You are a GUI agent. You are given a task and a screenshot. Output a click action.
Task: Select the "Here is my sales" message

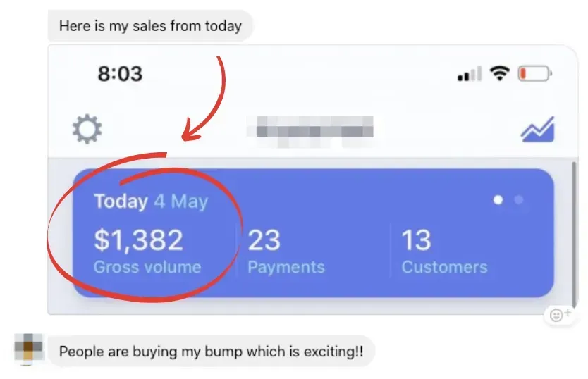150,26
